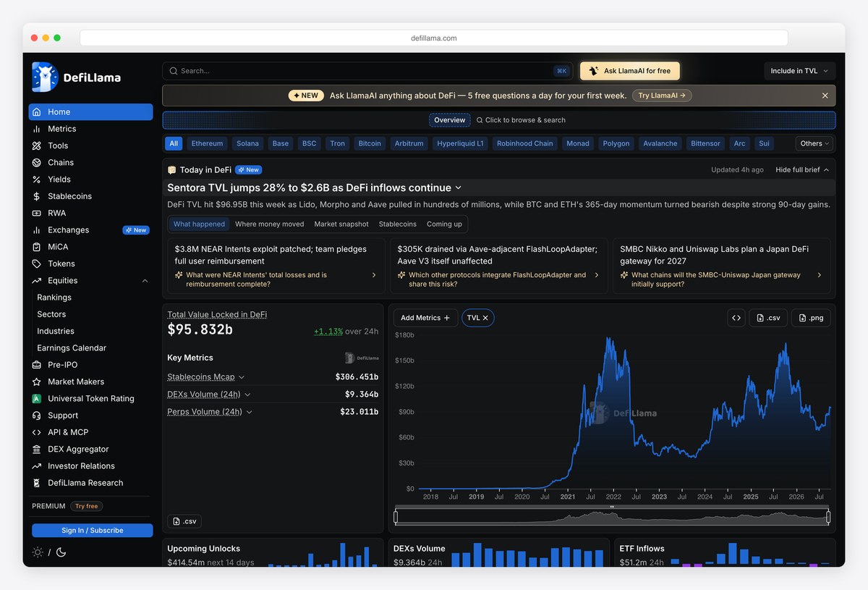Click the Equities trending icon
Image resolution: width=868 pixels, height=590 pixels.
37,281
